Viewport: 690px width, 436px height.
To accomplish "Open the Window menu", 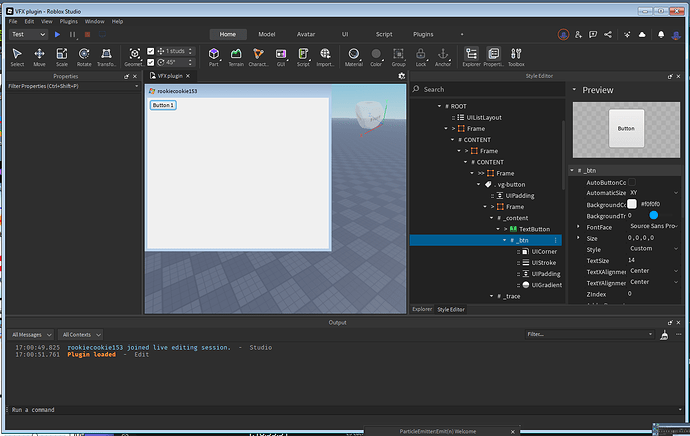I will 95,21.
